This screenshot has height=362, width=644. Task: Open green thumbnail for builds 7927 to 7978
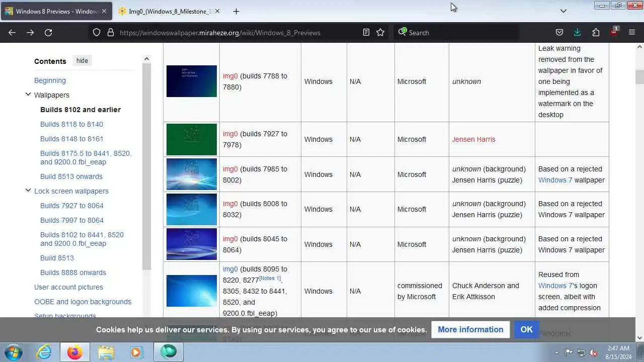(192, 139)
